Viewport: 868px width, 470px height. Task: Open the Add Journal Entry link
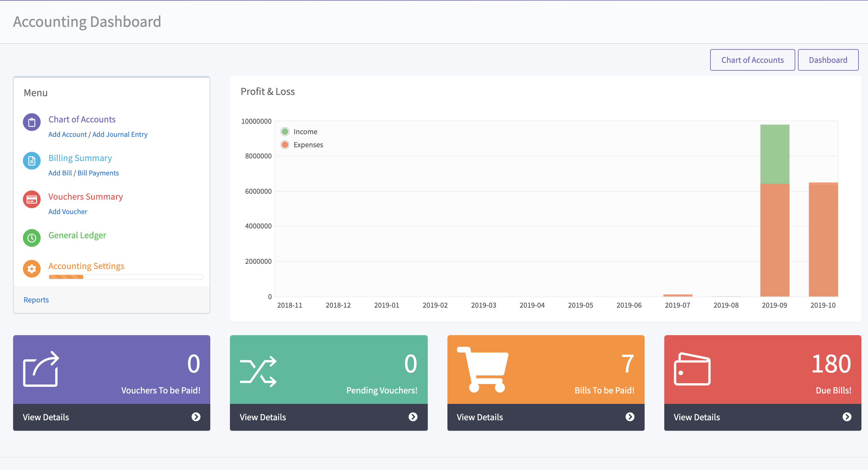pos(120,134)
